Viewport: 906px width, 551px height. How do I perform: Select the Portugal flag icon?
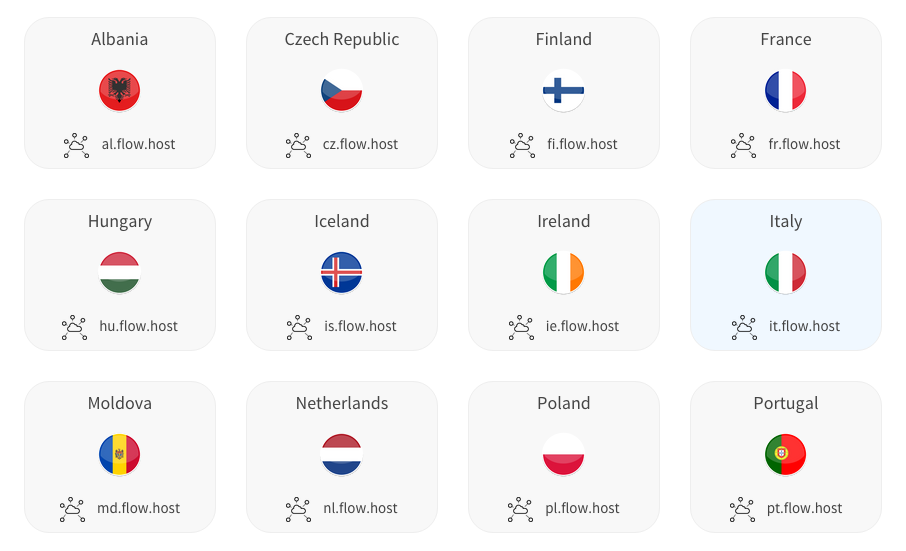coord(786,455)
